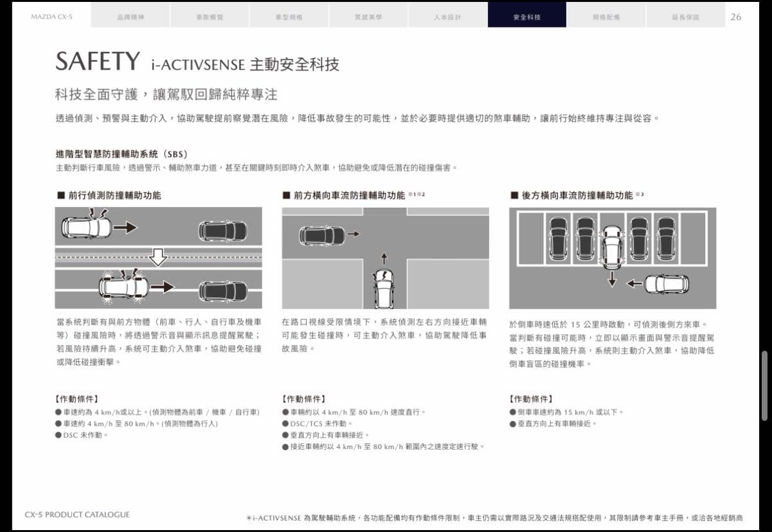Click the line 倒車車速約為 15 km/h 或以下
The image size is (772, 532).
pos(567,412)
